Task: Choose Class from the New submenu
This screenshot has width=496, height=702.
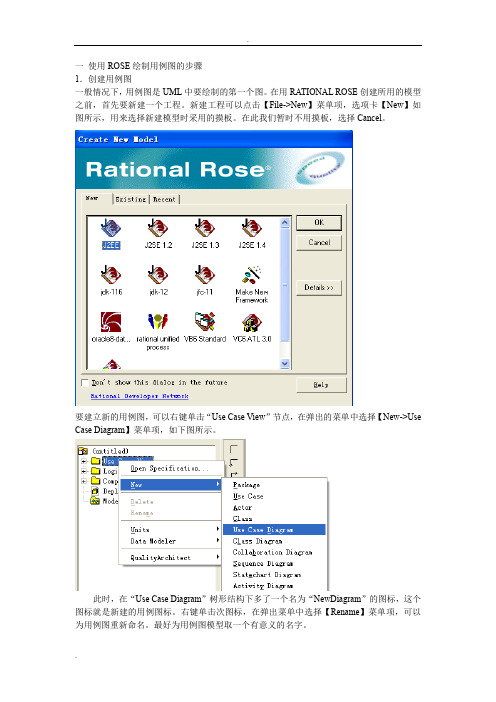Action: tap(274, 518)
